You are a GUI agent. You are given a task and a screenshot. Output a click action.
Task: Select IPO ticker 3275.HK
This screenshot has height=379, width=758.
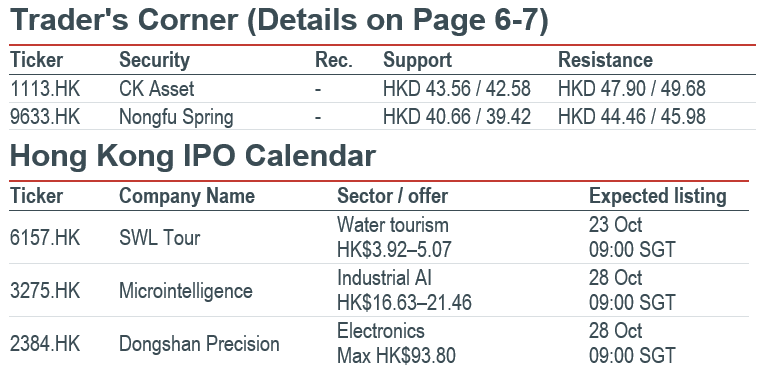click(45, 291)
